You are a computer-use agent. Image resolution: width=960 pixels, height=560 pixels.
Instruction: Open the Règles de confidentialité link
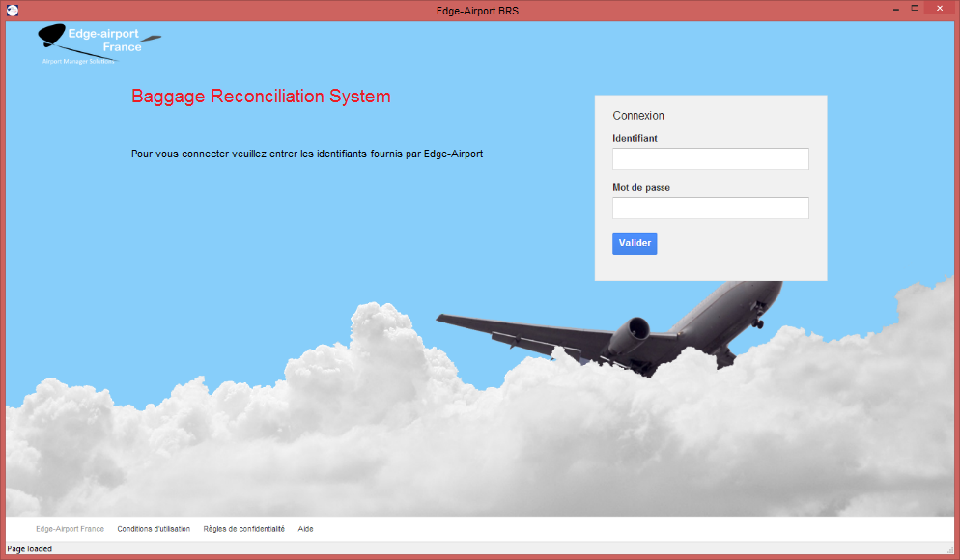click(243, 529)
